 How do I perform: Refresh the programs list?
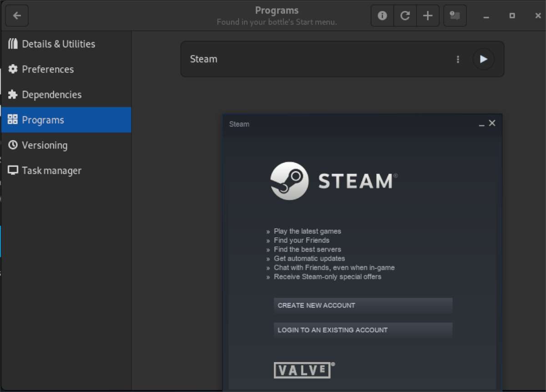click(405, 16)
